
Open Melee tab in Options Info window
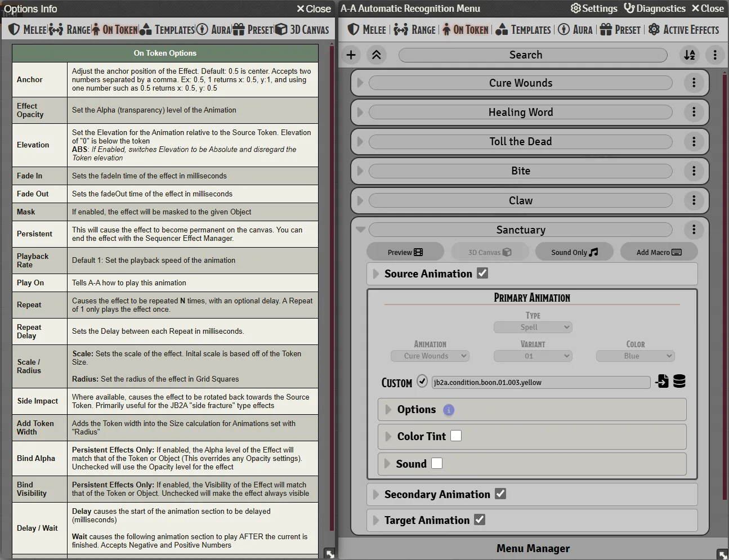tap(28, 29)
